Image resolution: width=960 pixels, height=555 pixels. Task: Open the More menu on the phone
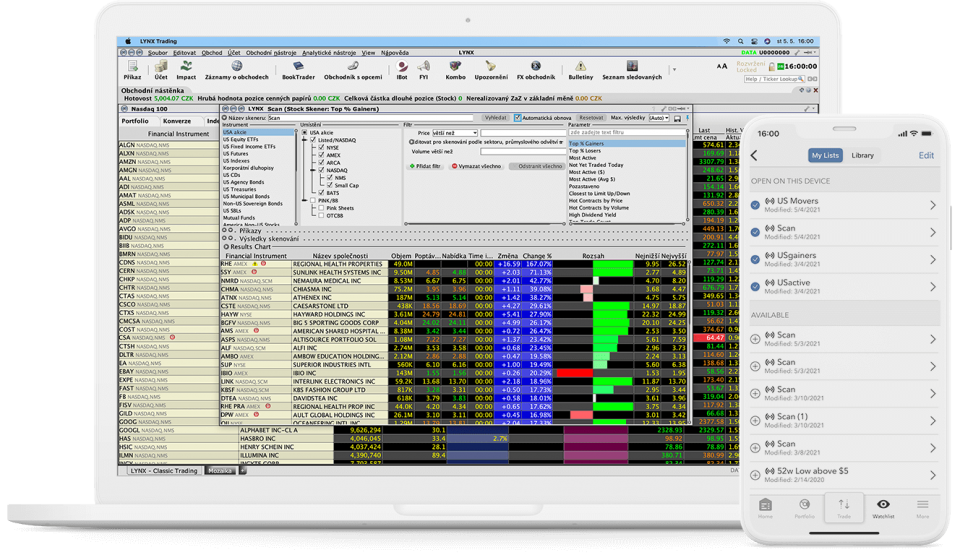(x=923, y=508)
